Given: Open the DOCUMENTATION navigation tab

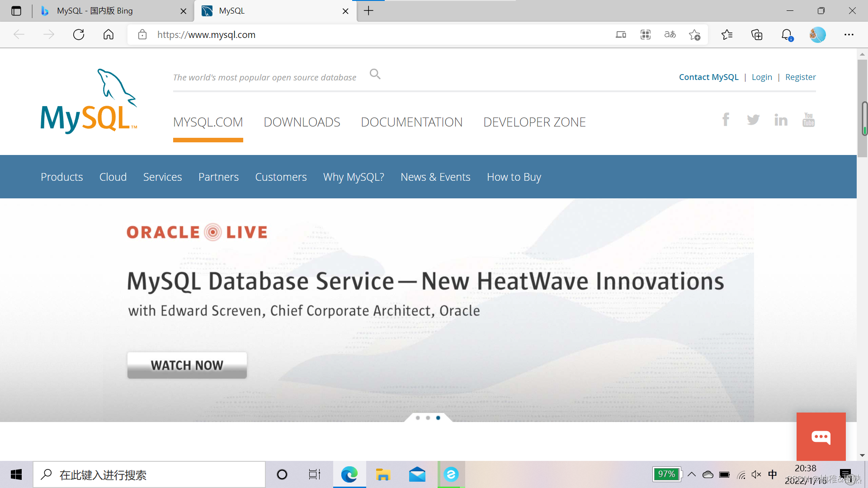Looking at the screenshot, I should pyautogui.click(x=411, y=122).
